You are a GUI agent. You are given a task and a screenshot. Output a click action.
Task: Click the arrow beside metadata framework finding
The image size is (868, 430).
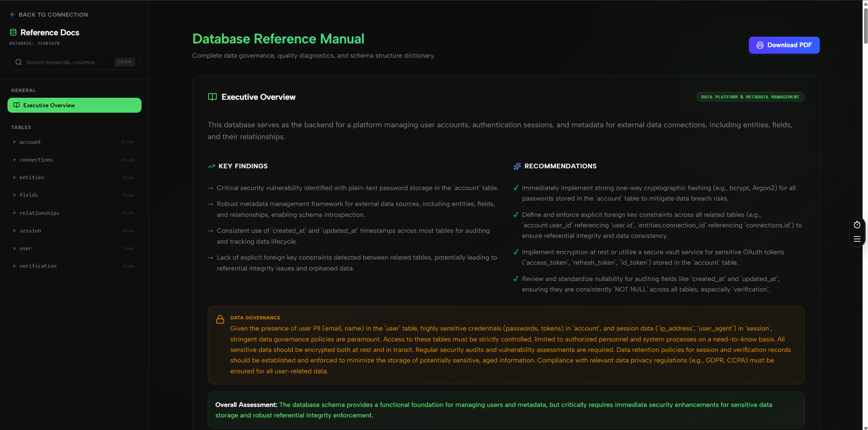pos(210,204)
